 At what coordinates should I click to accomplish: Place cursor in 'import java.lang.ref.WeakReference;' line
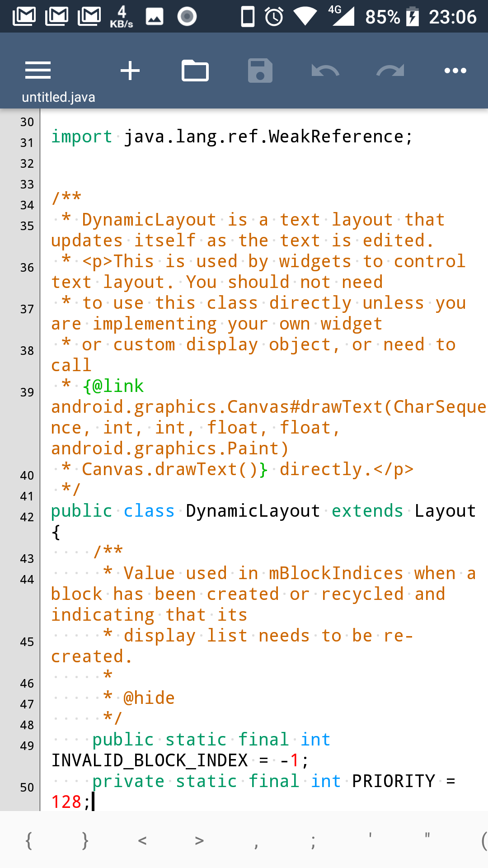tap(232, 137)
